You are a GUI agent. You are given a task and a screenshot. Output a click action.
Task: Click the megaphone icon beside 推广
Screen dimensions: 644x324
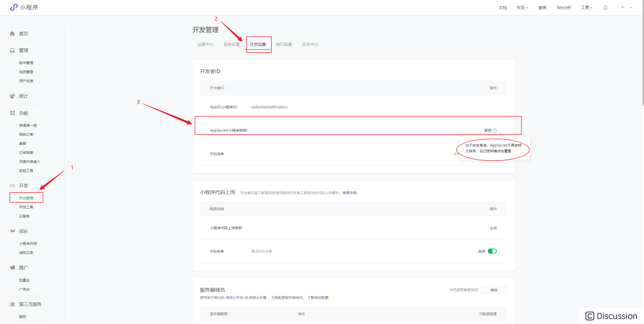[12, 268]
